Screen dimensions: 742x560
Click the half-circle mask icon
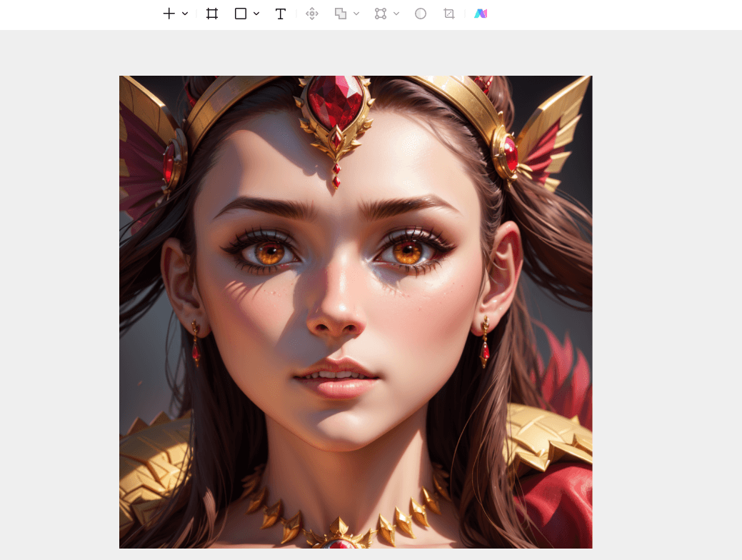[421, 14]
